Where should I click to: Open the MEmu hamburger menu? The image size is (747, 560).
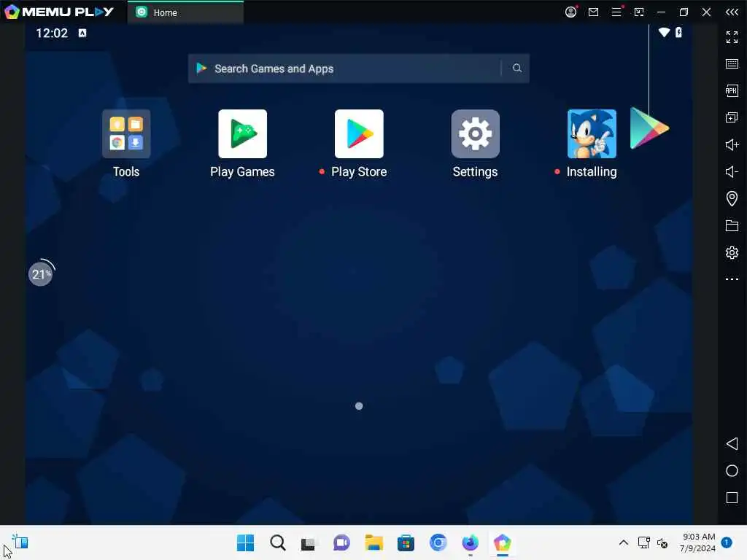[x=616, y=12]
